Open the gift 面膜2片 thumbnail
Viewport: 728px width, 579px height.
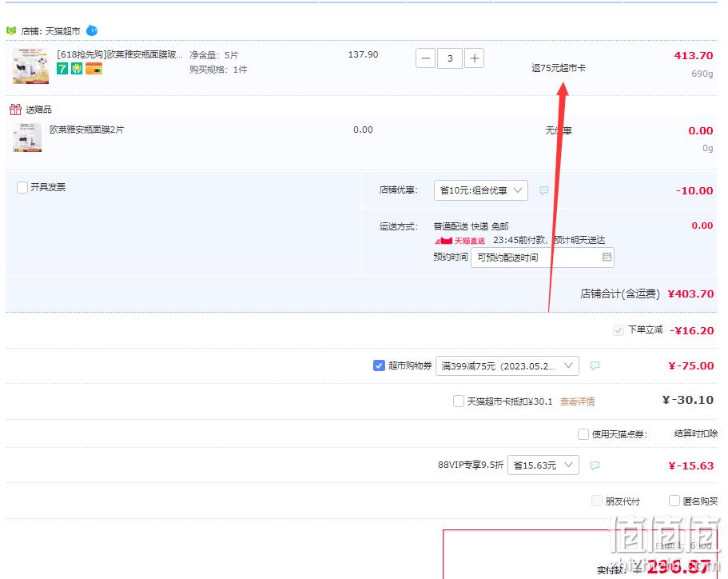[x=27, y=137]
